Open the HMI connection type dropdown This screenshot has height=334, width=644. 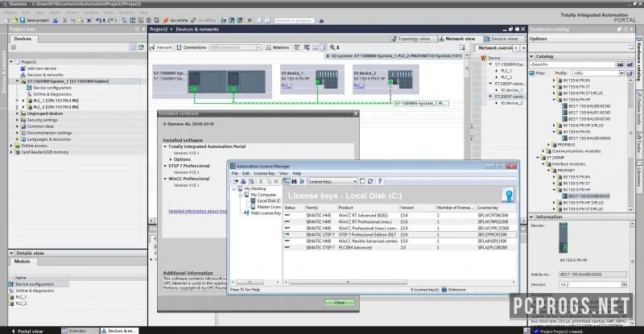258,47
